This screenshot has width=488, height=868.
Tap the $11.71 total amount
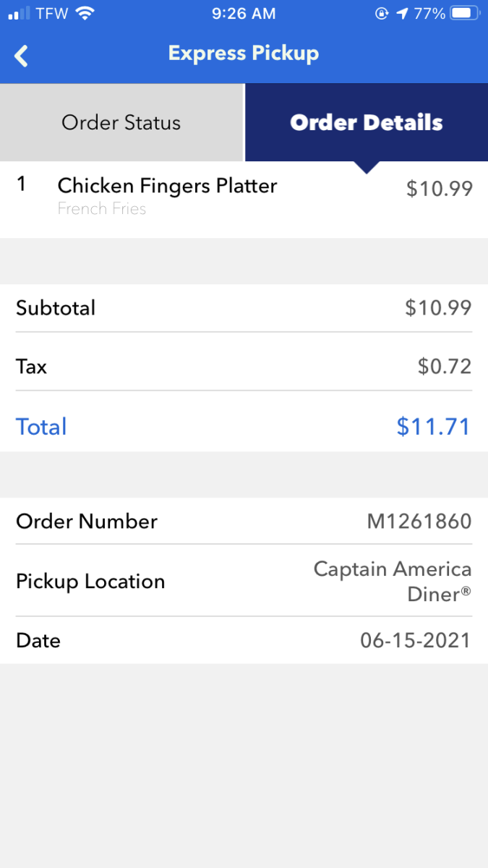[x=433, y=427]
